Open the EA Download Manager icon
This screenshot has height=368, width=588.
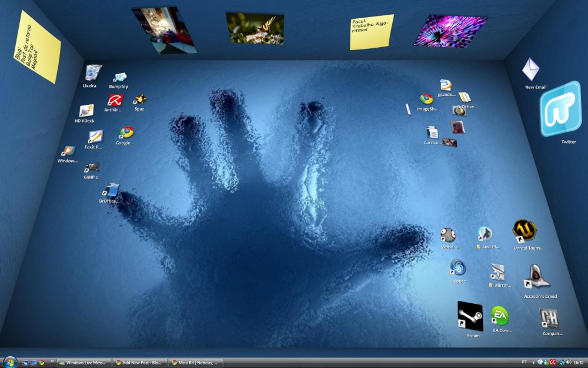point(500,316)
